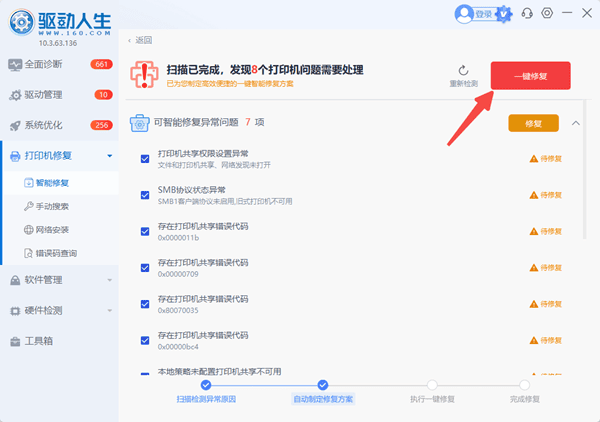Click the 256 badge on 系统优化

click(101, 125)
